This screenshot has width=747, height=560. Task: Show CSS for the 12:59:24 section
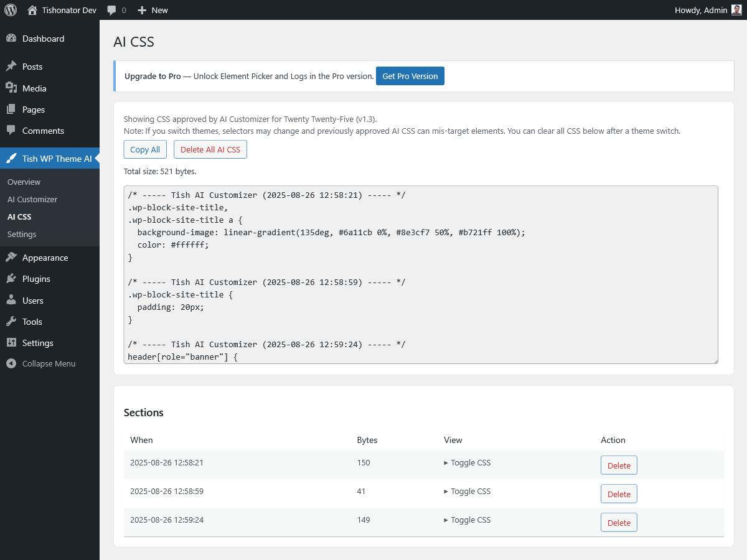(x=467, y=520)
